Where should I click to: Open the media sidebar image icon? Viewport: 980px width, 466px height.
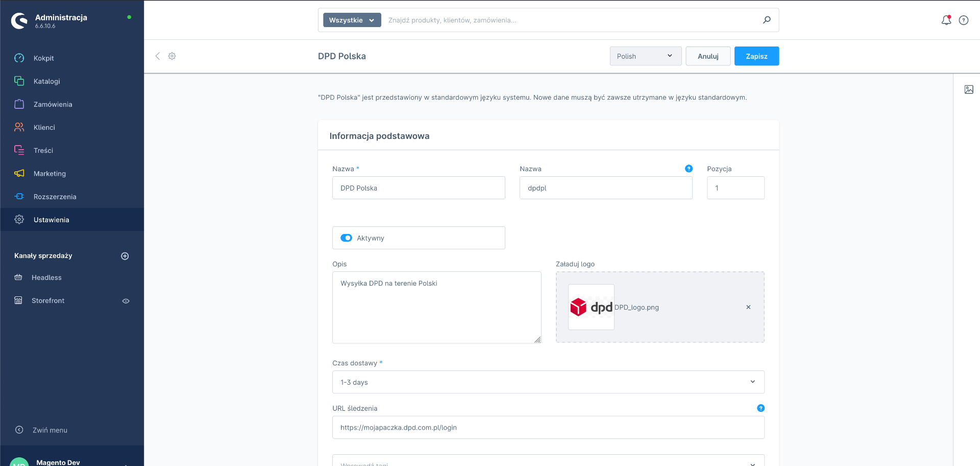tap(969, 89)
